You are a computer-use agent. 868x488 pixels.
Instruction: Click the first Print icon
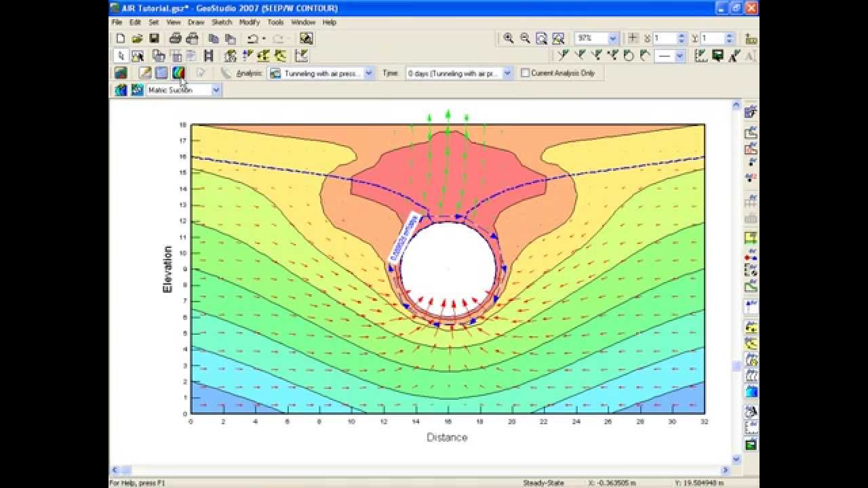point(176,39)
